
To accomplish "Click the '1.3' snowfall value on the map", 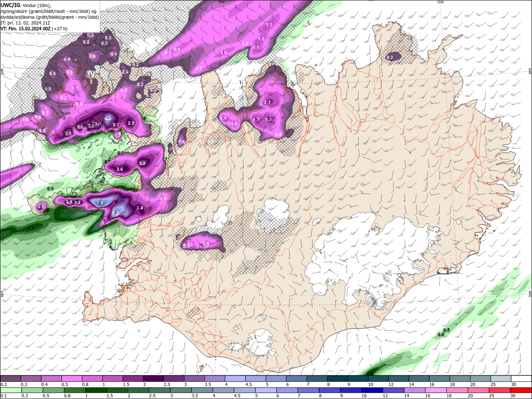I will 261,39.
